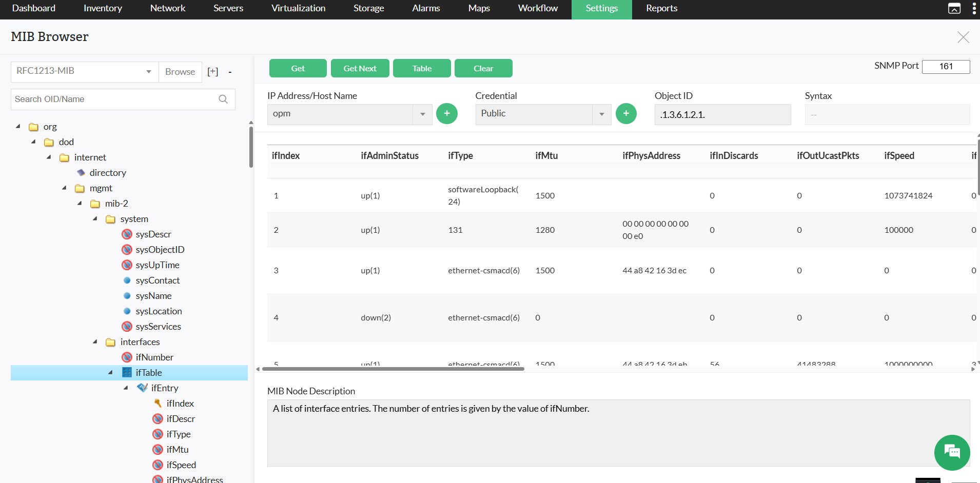The height and width of the screenshot is (483, 980).
Task: Click the search icon in the OID search bar
Action: (x=223, y=99)
